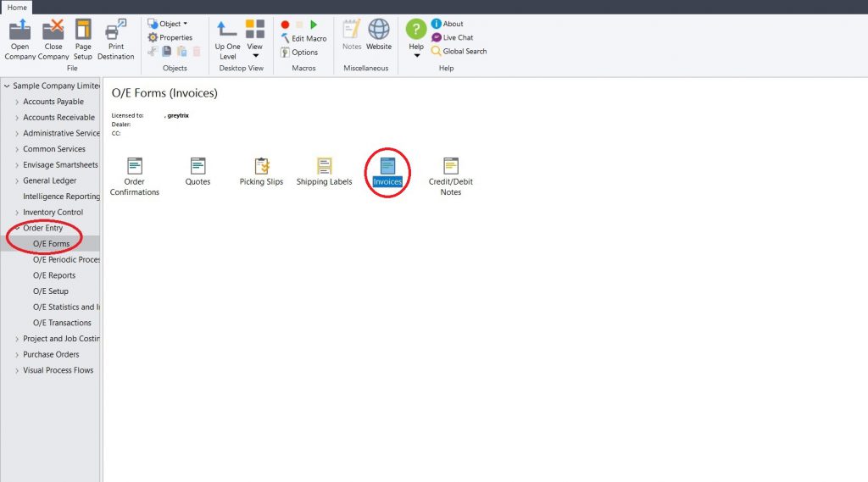Open the Quotes form icon
This screenshot has width=868, height=482.
[x=198, y=171]
